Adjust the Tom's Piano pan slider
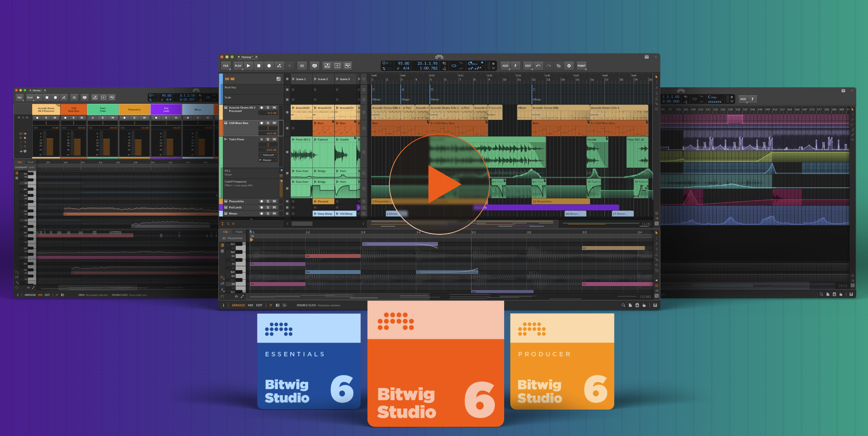This screenshot has width=868, height=436. tap(268, 145)
